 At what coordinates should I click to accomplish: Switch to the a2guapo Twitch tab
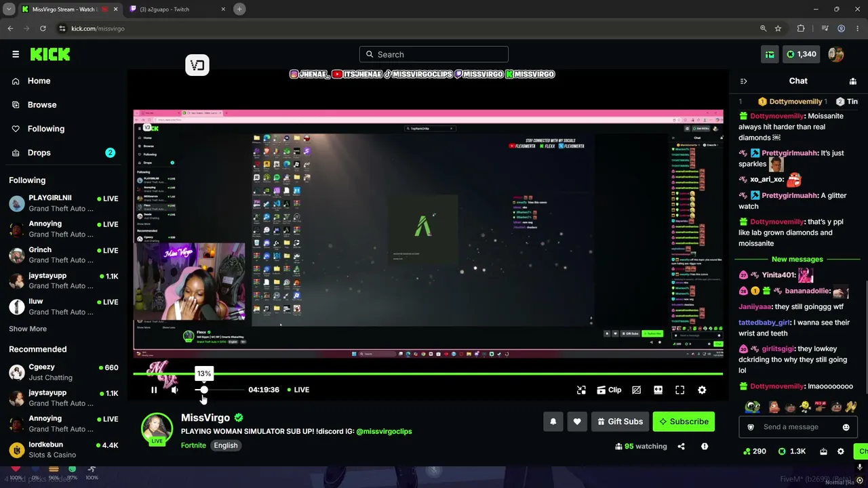pos(177,9)
